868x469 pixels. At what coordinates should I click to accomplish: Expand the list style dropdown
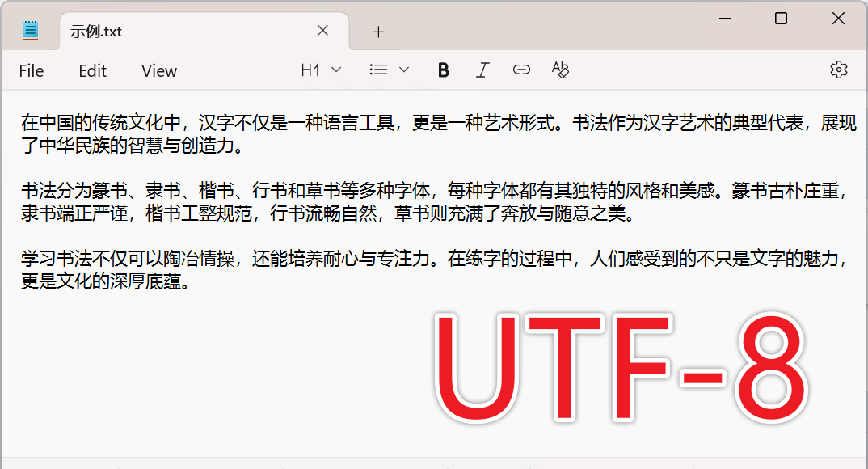[402, 70]
